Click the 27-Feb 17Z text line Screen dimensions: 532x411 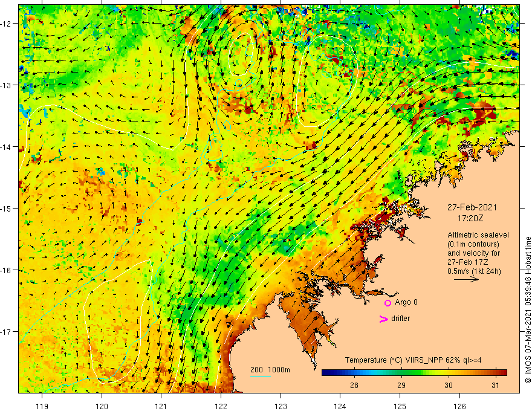click(468, 262)
